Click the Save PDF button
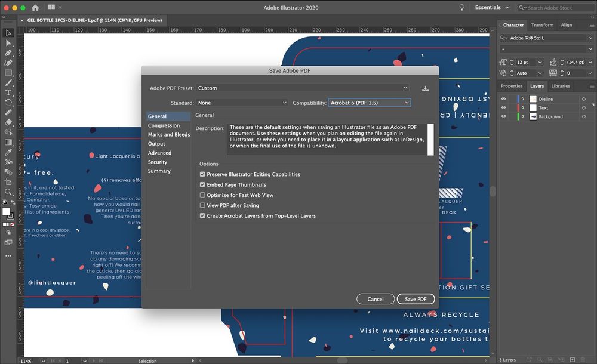The width and height of the screenshot is (597, 364). 416,299
